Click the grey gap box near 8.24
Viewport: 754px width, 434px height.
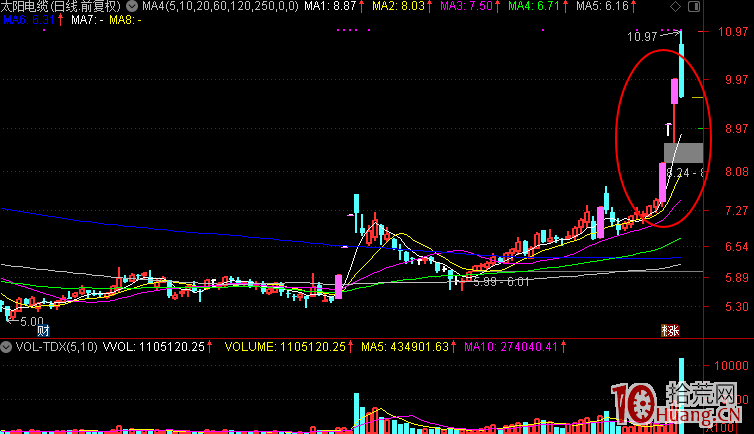683,153
